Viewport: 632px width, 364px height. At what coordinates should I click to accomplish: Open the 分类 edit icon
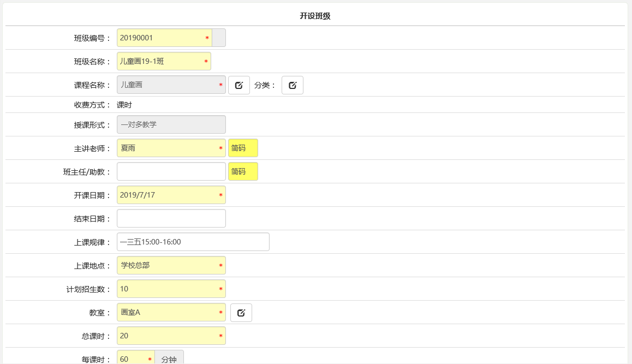[292, 85]
